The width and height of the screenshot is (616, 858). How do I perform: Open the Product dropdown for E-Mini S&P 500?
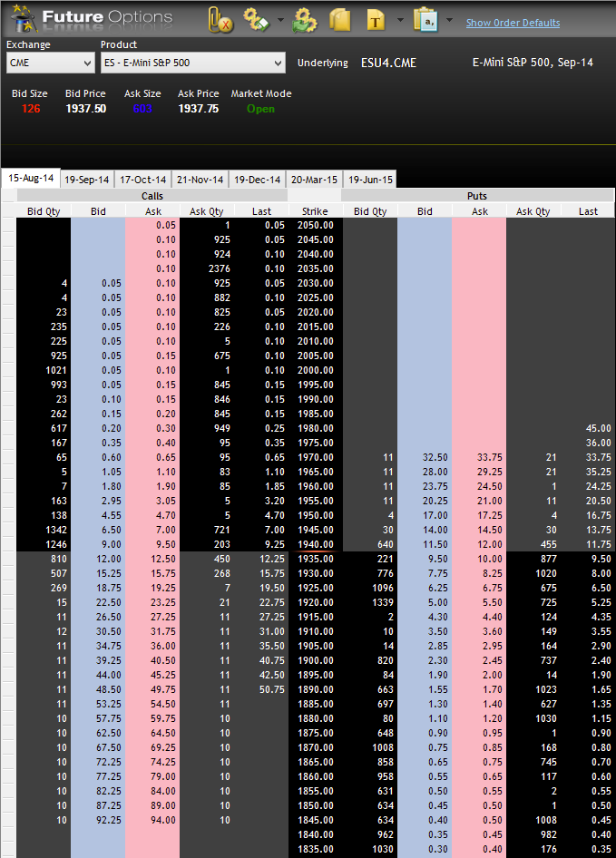tap(192, 63)
